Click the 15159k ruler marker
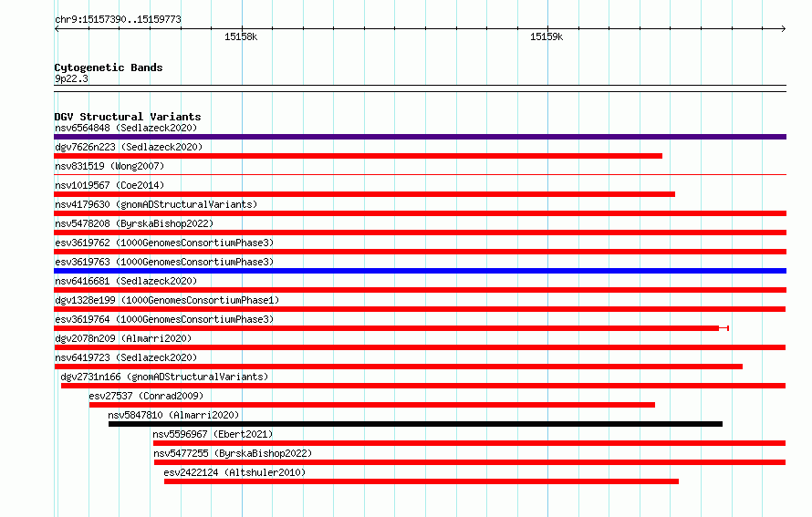 pyautogui.click(x=547, y=36)
